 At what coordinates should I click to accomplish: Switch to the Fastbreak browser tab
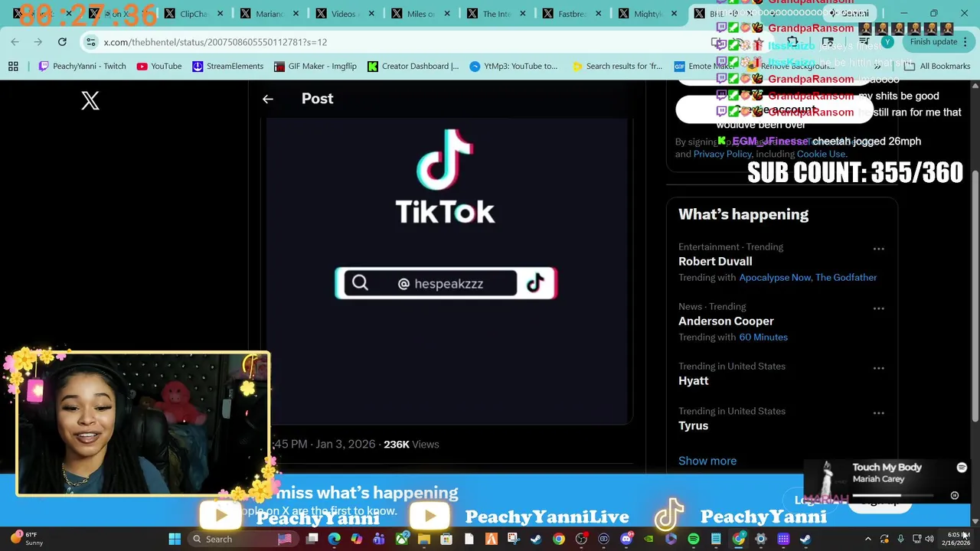coord(572,14)
